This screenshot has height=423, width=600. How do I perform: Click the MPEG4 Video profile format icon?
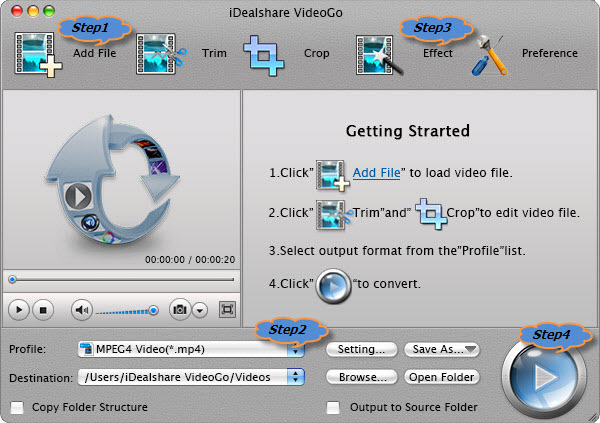86,349
